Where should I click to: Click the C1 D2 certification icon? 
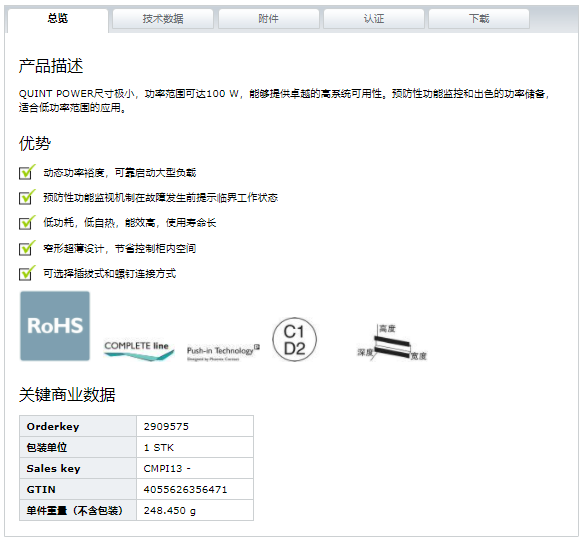[295, 339]
